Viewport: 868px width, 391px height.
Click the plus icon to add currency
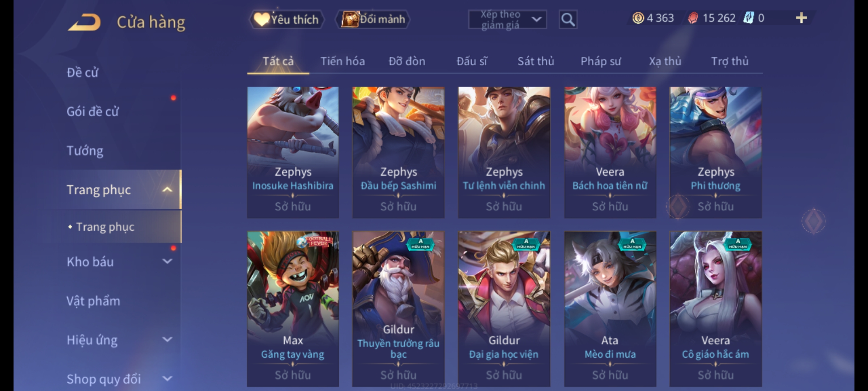[801, 18]
